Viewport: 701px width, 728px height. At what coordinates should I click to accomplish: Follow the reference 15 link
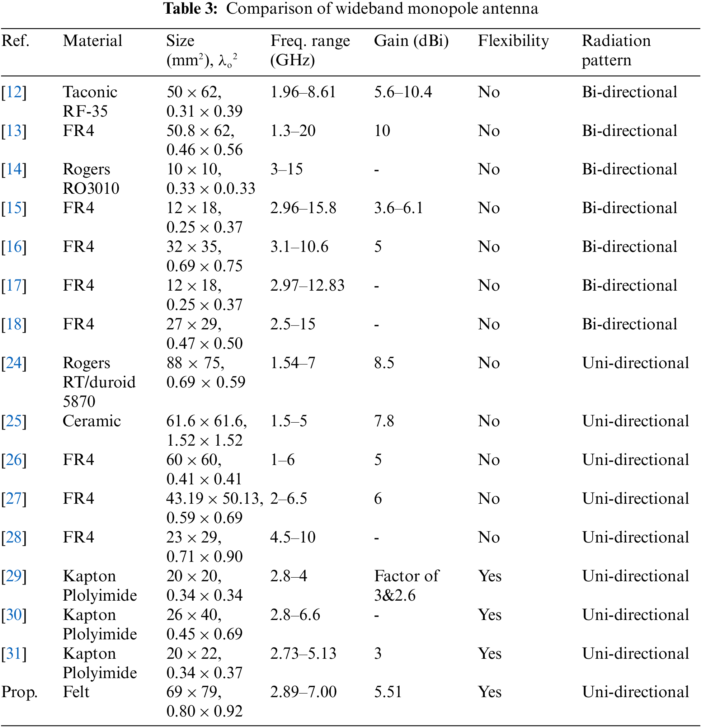point(14,208)
